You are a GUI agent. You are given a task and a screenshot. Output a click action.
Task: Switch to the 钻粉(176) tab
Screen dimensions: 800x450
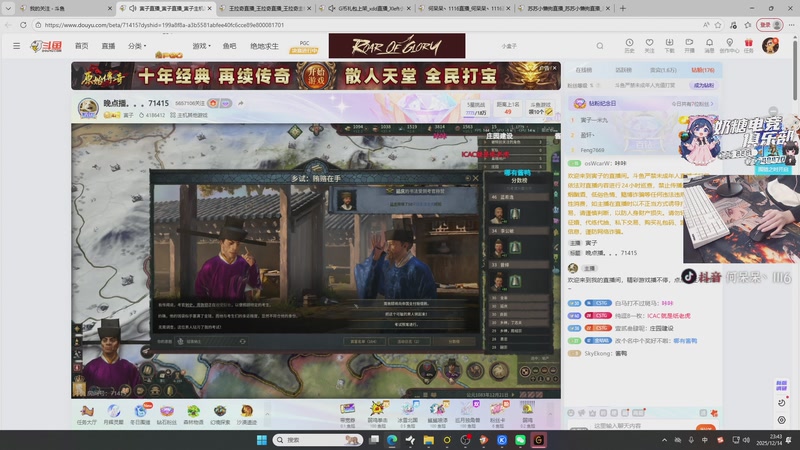click(703, 70)
